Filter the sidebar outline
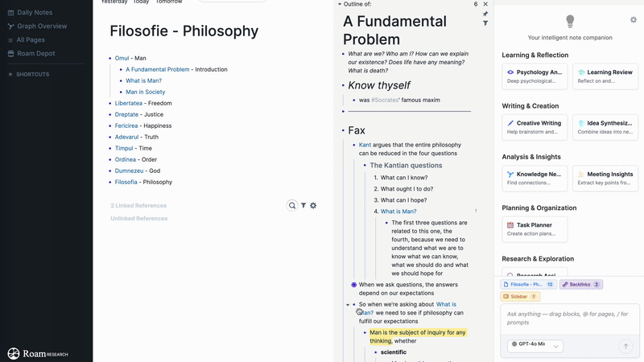The height and width of the screenshot is (362, 644). pyautogui.click(x=485, y=24)
